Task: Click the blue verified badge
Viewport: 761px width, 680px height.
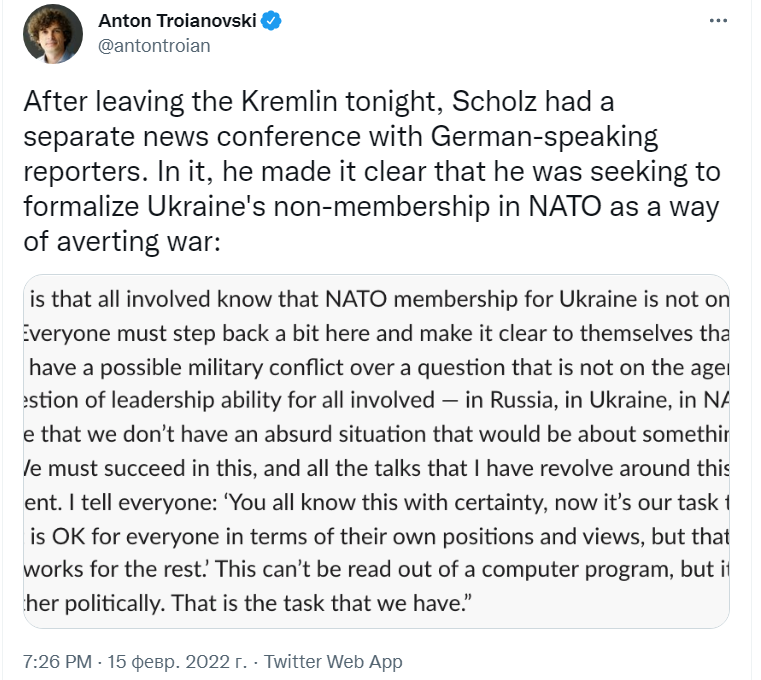Action: [x=273, y=21]
